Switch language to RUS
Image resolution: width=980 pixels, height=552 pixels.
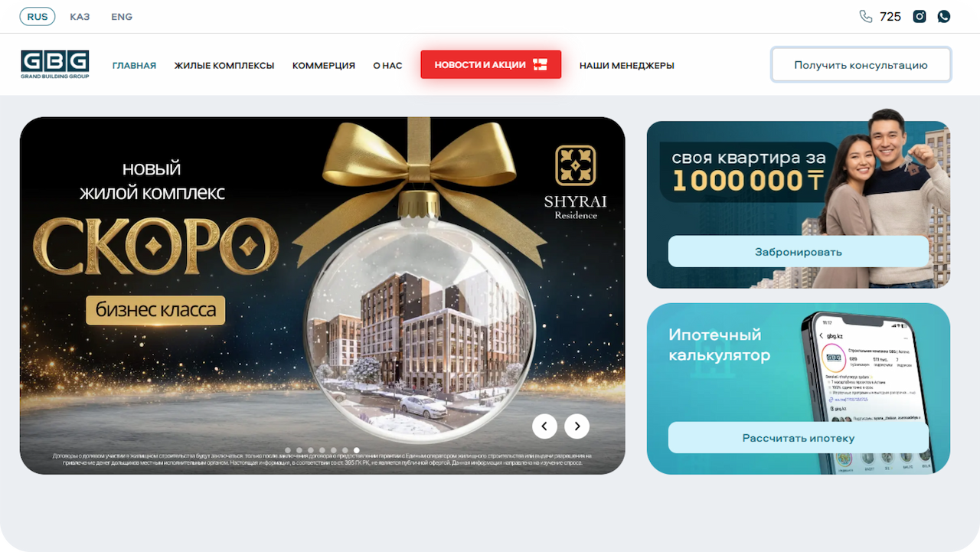(38, 17)
